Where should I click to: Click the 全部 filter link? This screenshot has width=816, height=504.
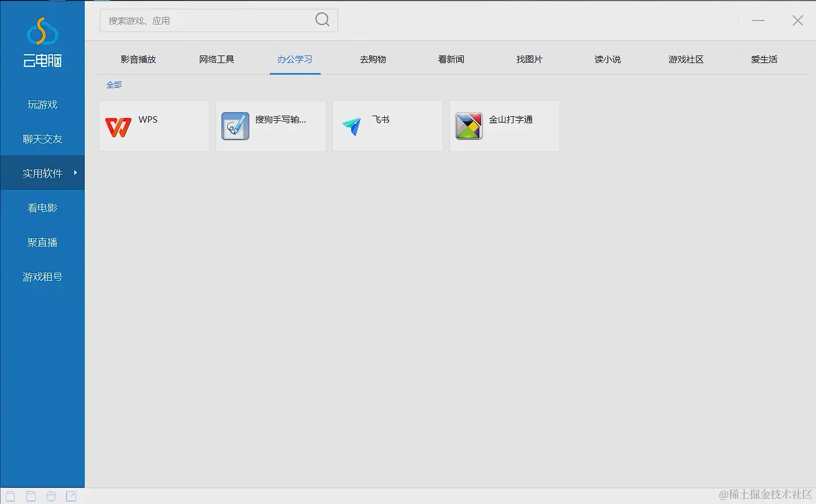point(114,84)
